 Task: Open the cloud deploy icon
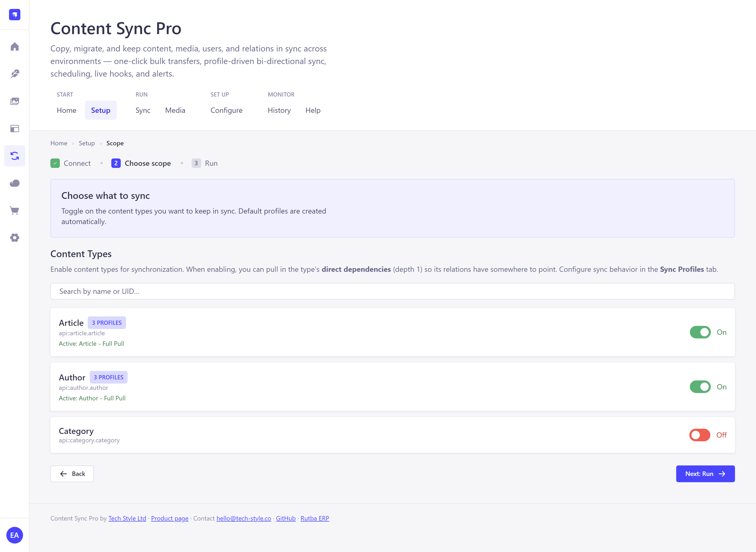click(x=14, y=183)
